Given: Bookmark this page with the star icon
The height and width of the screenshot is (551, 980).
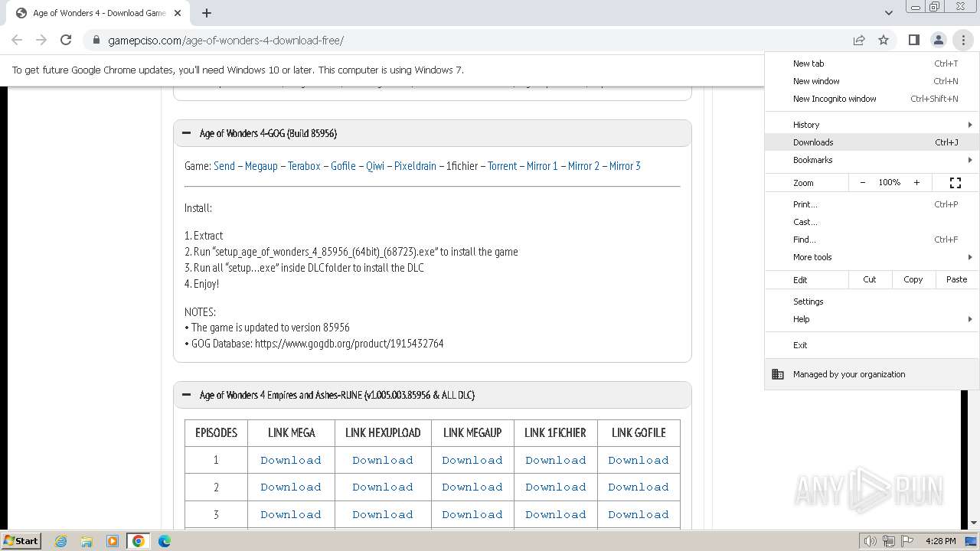Looking at the screenshot, I should [x=884, y=40].
